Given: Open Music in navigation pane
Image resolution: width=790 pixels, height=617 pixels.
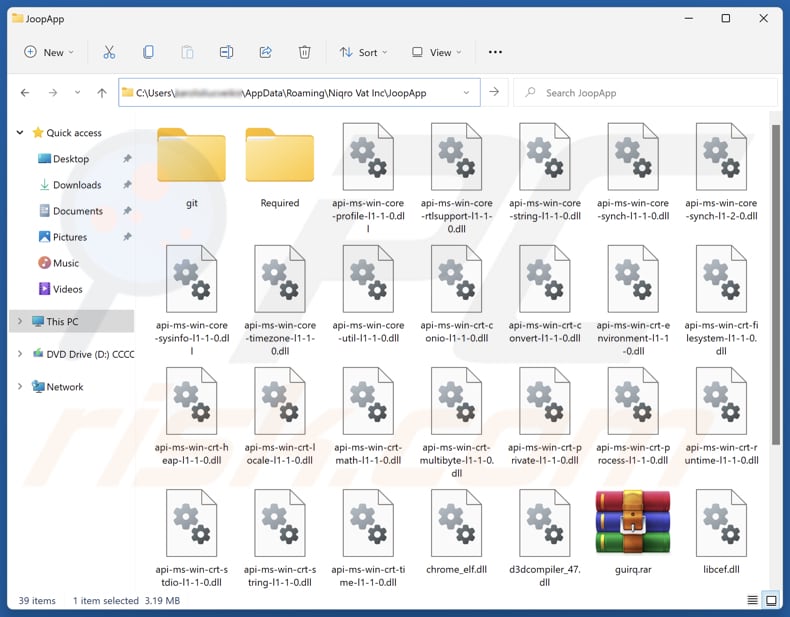Looking at the screenshot, I should point(65,263).
